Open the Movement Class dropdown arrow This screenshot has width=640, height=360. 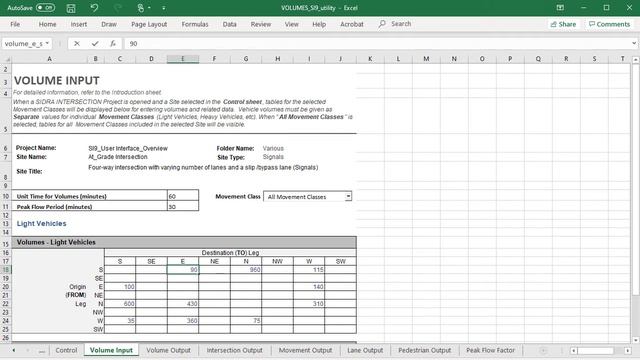pyautogui.click(x=348, y=196)
